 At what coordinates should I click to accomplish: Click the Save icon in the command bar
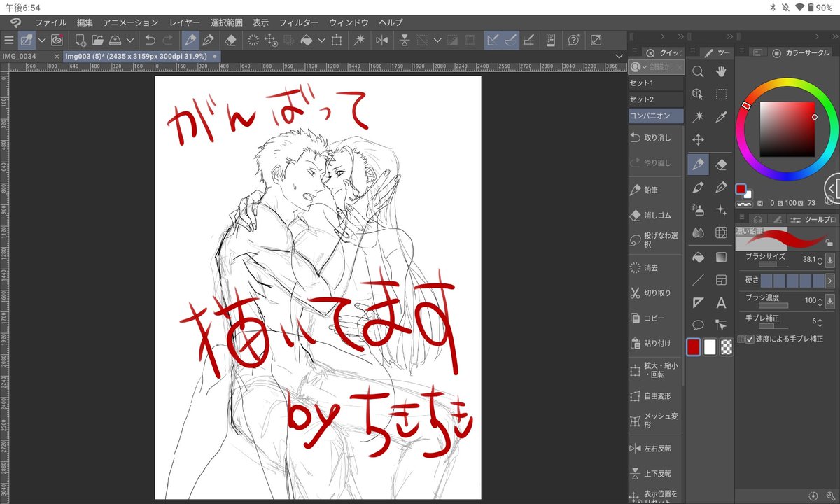point(115,40)
